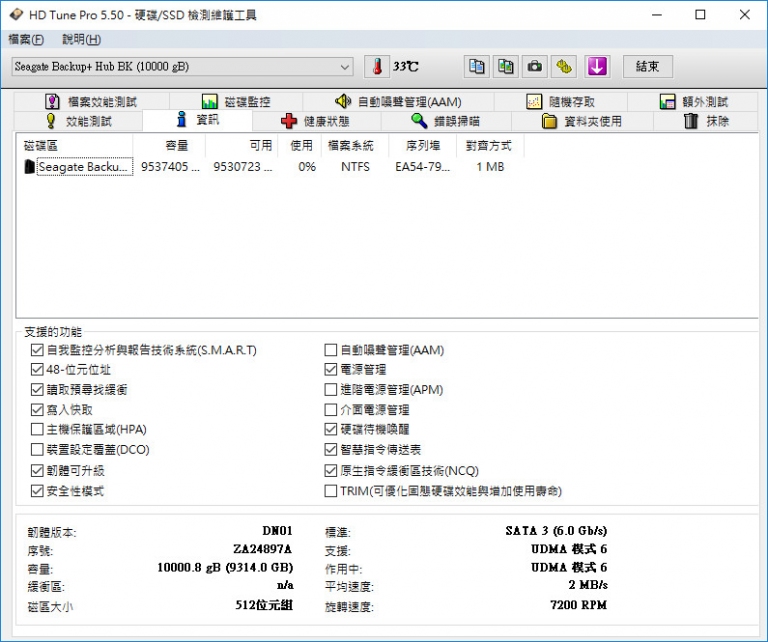768x642 pixels.
Task: Switch to the 隨機存取 tab
Action: [560, 101]
